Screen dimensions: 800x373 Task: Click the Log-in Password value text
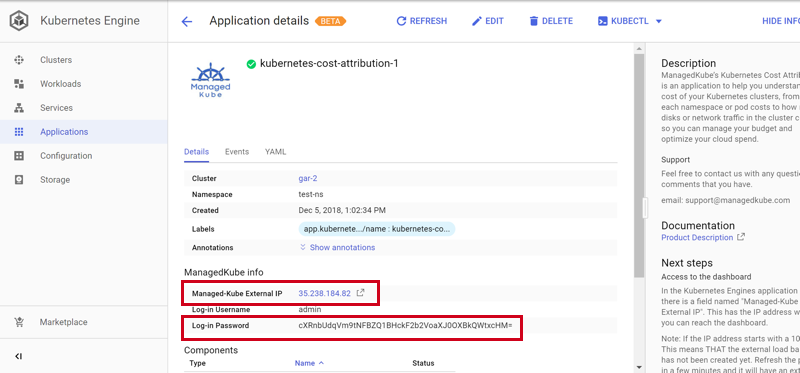pyautogui.click(x=405, y=325)
